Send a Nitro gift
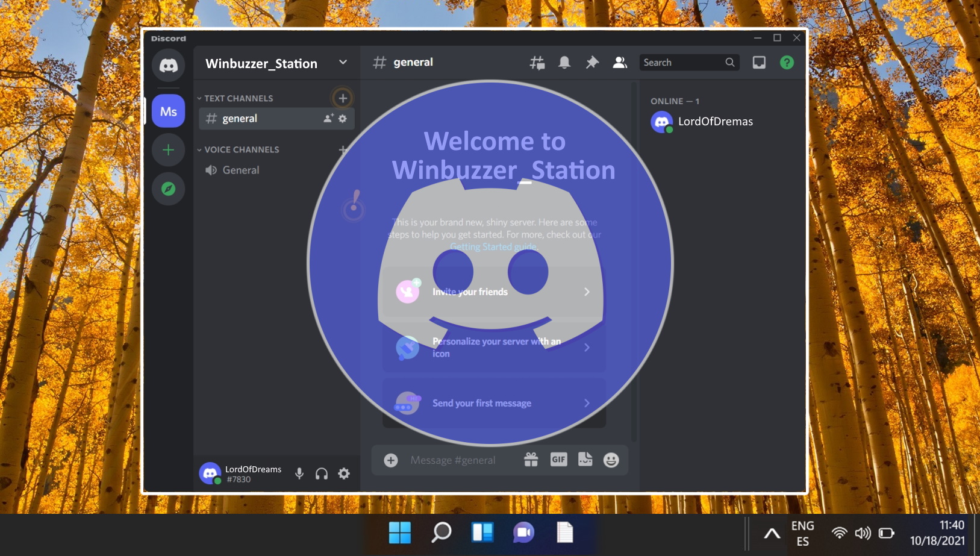The image size is (980, 556). click(x=531, y=460)
